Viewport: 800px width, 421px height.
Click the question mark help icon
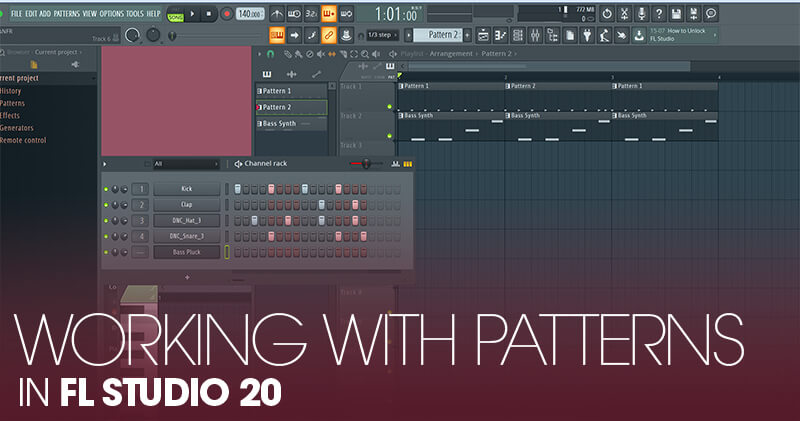[x=659, y=14]
